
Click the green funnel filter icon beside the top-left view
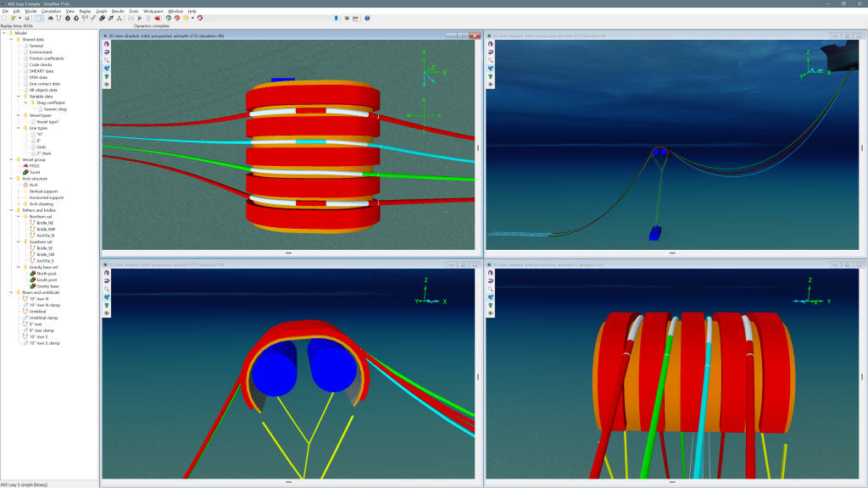(x=106, y=75)
